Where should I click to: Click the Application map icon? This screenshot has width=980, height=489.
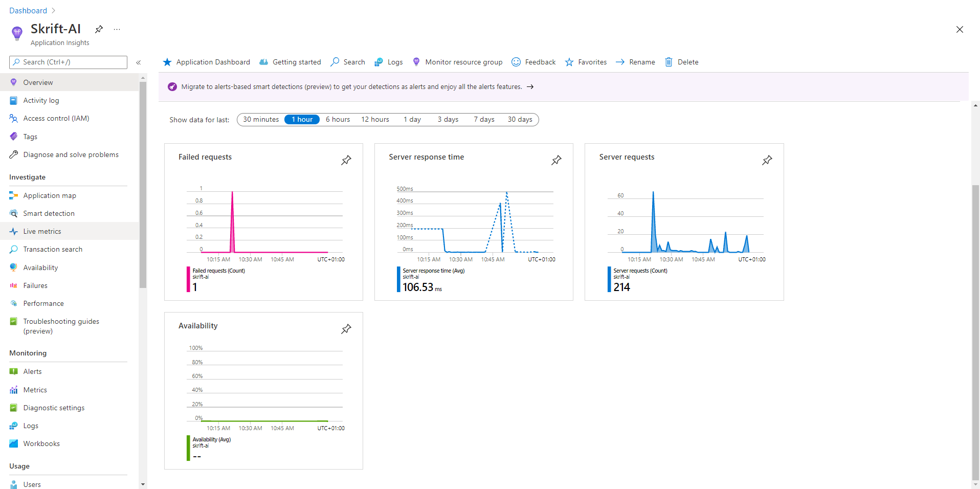(x=14, y=195)
